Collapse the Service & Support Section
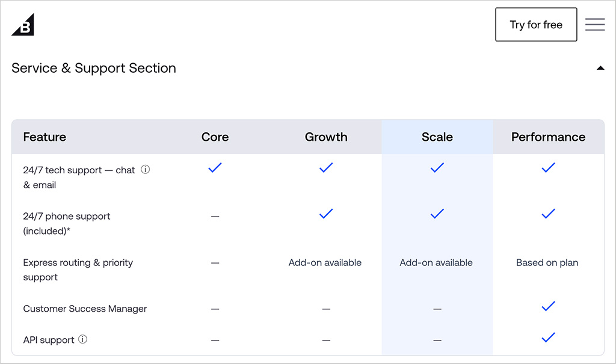 coord(600,68)
